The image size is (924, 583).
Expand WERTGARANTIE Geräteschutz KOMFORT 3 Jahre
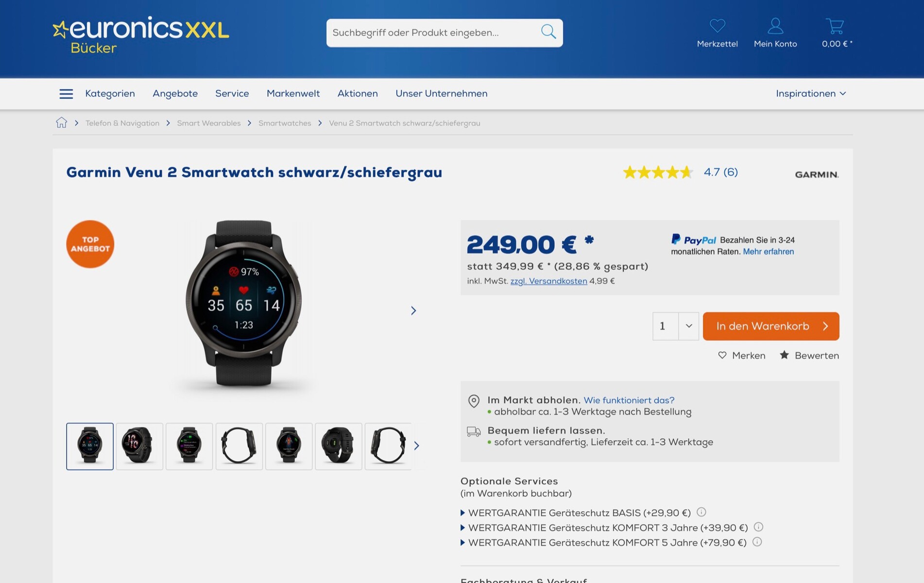coord(604,528)
